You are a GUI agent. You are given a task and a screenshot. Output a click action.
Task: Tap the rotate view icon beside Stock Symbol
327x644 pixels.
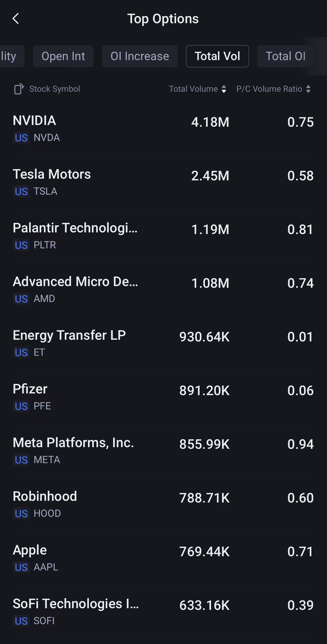click(19, 89)
